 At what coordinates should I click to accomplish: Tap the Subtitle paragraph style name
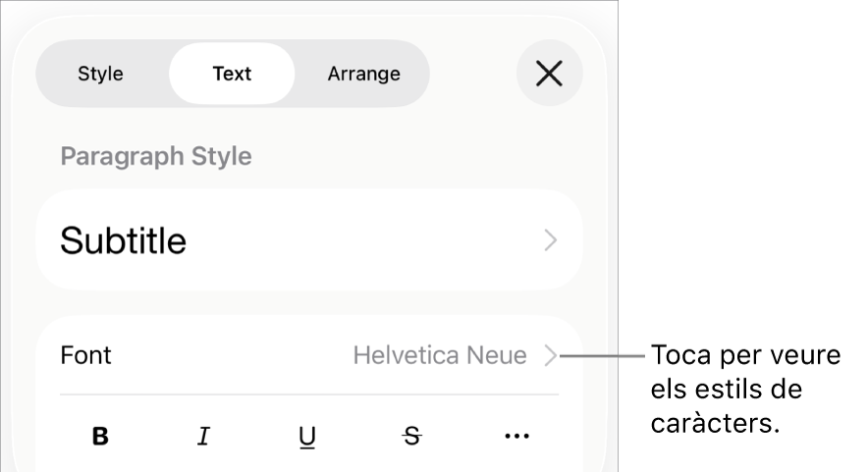pos(124,240)
